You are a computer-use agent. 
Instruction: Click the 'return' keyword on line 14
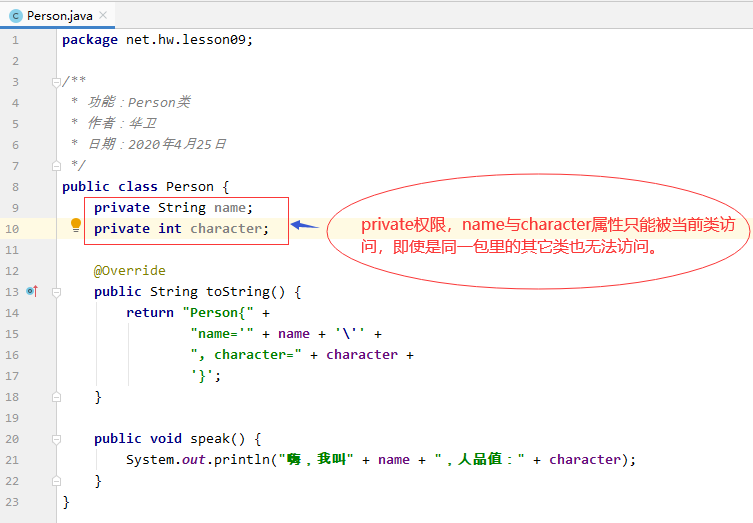tap(150, 313)
